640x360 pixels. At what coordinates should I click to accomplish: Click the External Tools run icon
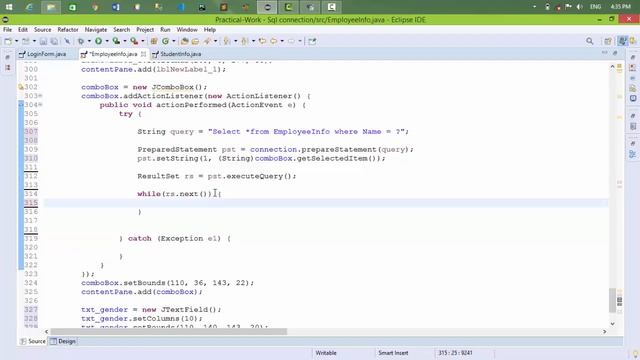[x=134, y=41]
